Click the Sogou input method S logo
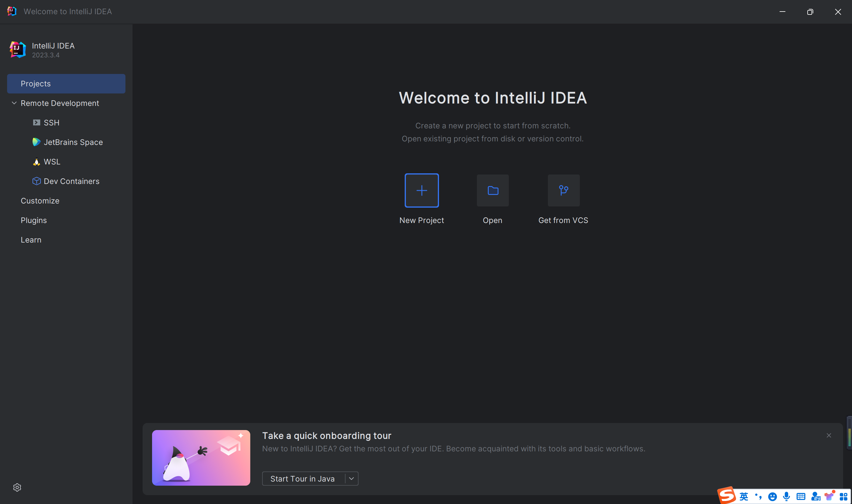The width and height of the screenshot is (852, 504). pyautogui.click(x=726, y=495)
